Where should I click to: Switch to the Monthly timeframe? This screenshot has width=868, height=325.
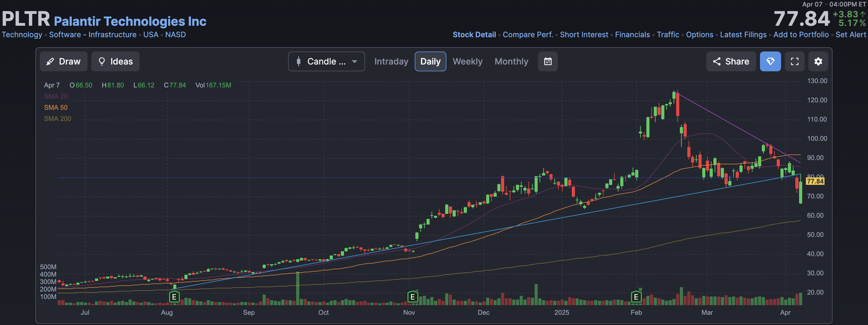tap(511, 61)
